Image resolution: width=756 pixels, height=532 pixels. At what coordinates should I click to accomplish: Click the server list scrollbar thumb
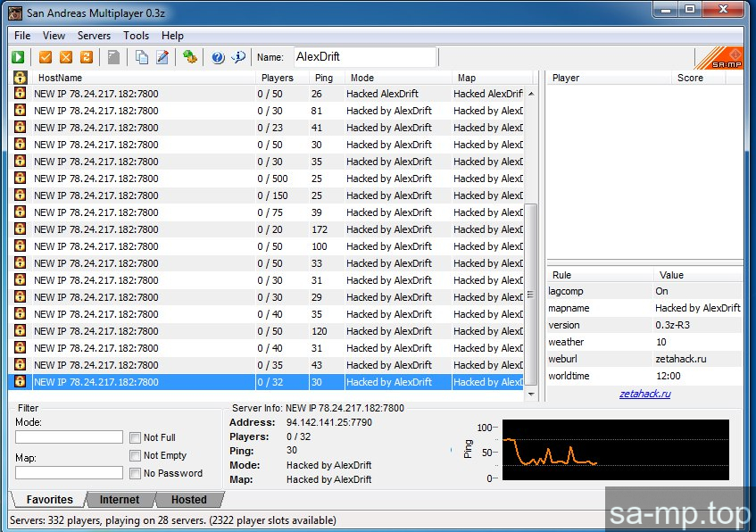tap(530, 295)
